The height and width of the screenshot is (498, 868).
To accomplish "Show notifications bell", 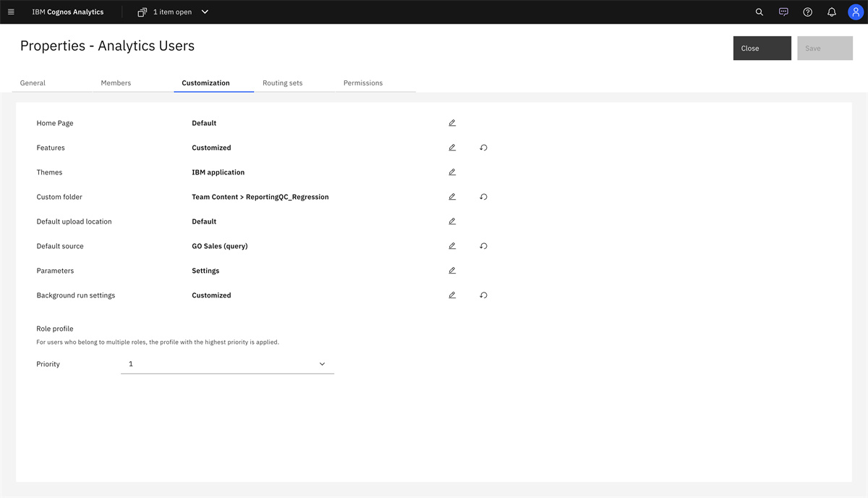I will tap(832, 12).
